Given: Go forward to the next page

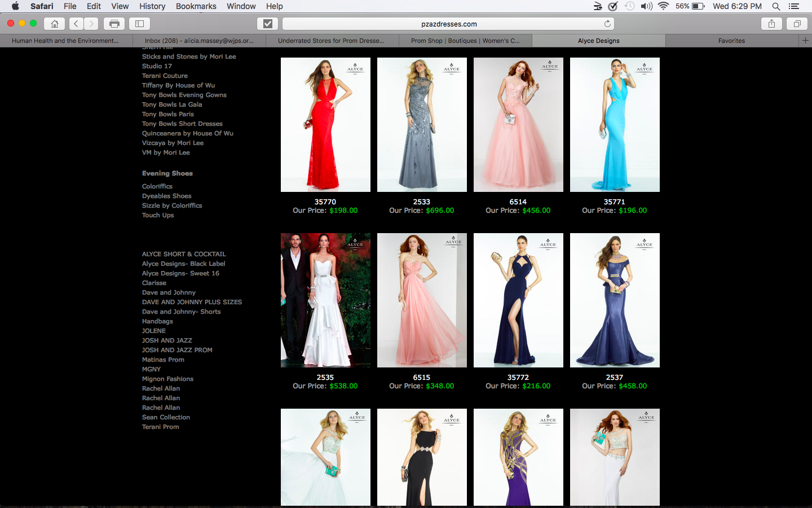Looking at the screenshot, I should pos(91,24).
